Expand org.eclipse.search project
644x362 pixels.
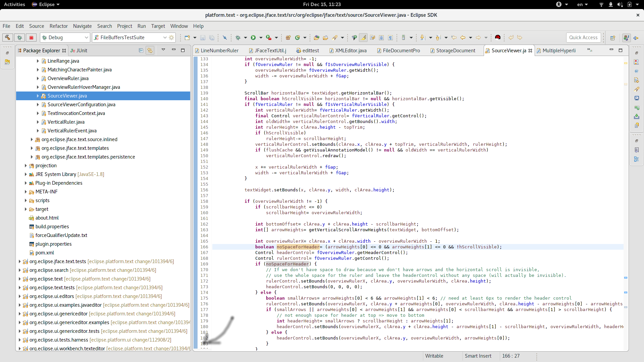pyautogui.click(x=19, y=270)
